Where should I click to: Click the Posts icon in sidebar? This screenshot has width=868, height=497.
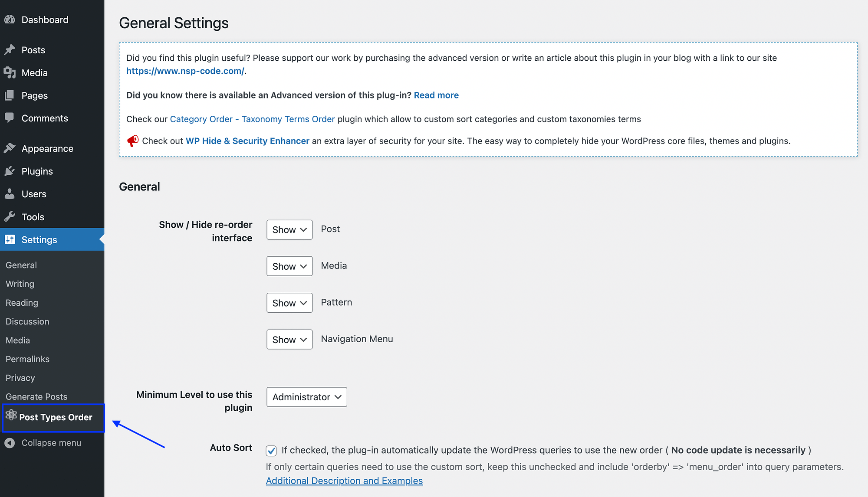point(10,49)
